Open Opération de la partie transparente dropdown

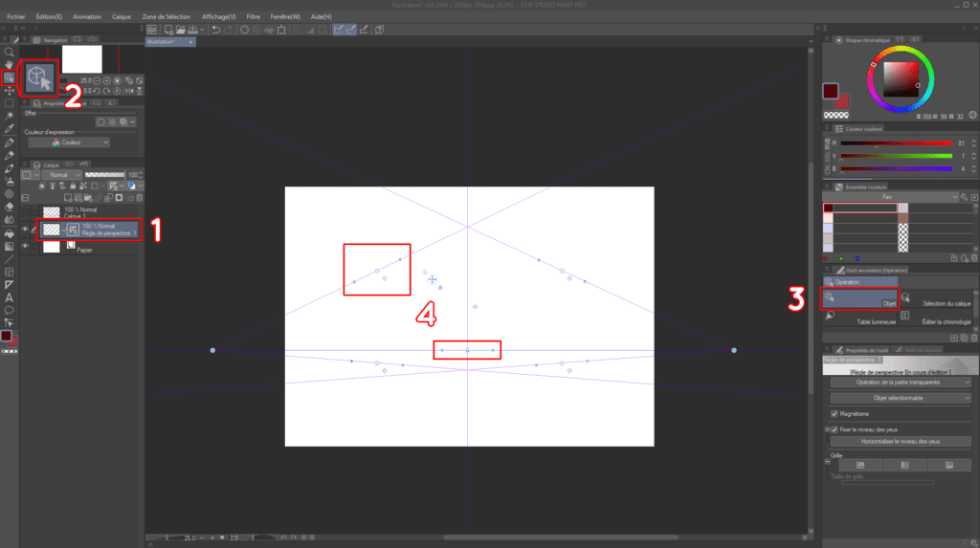pos(901,383)
